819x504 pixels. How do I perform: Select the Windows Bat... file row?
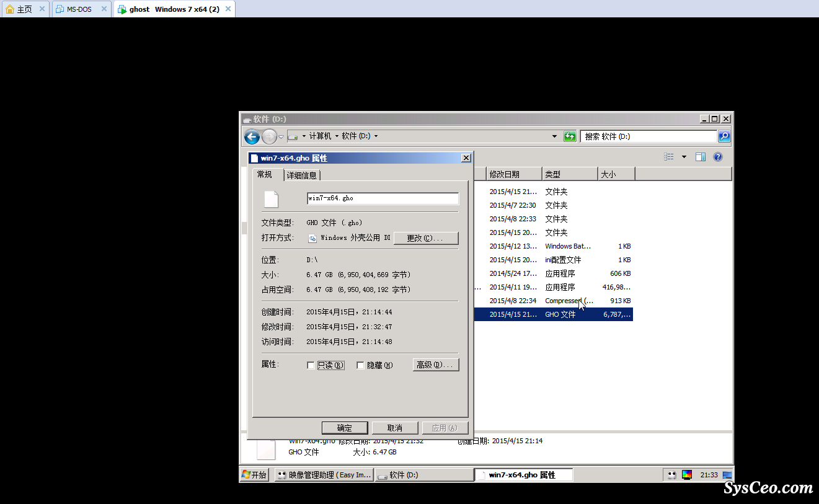tap(554, 246)
